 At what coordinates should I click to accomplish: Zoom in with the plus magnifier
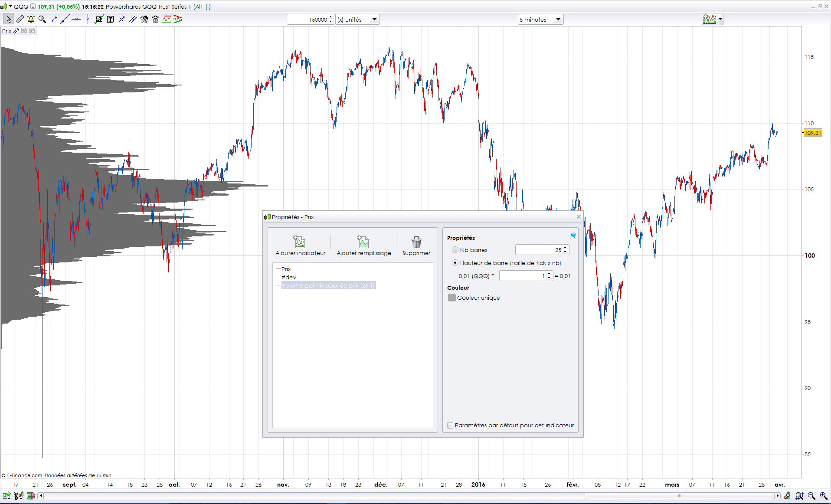(x=823, y=495)
